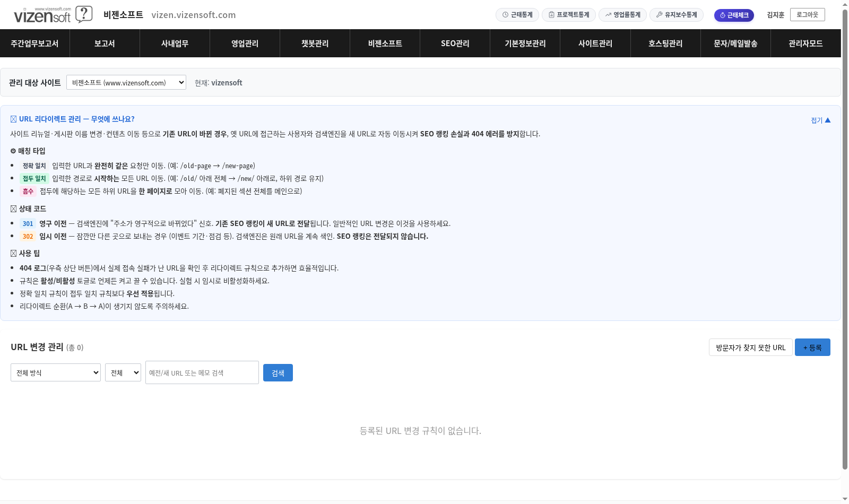Focus the URL/메모 search field
849x504 pixels.
[202, 372]
